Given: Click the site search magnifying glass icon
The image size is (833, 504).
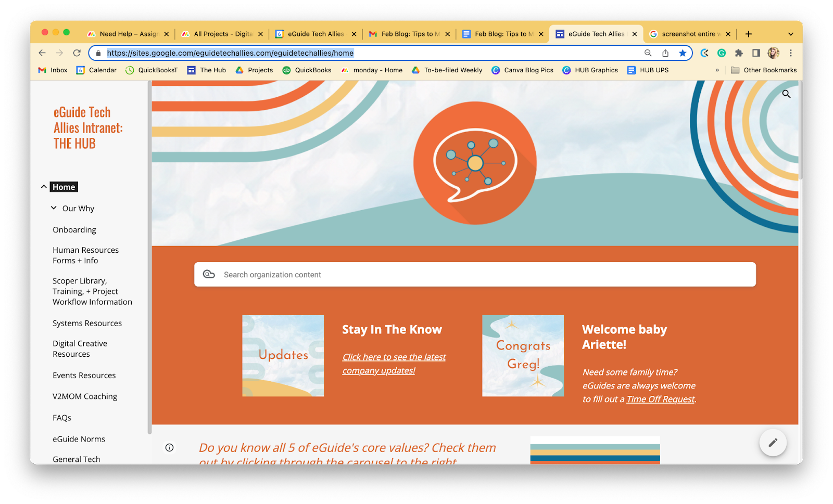Looking at the screenshot, I should (x=786, y=94).
